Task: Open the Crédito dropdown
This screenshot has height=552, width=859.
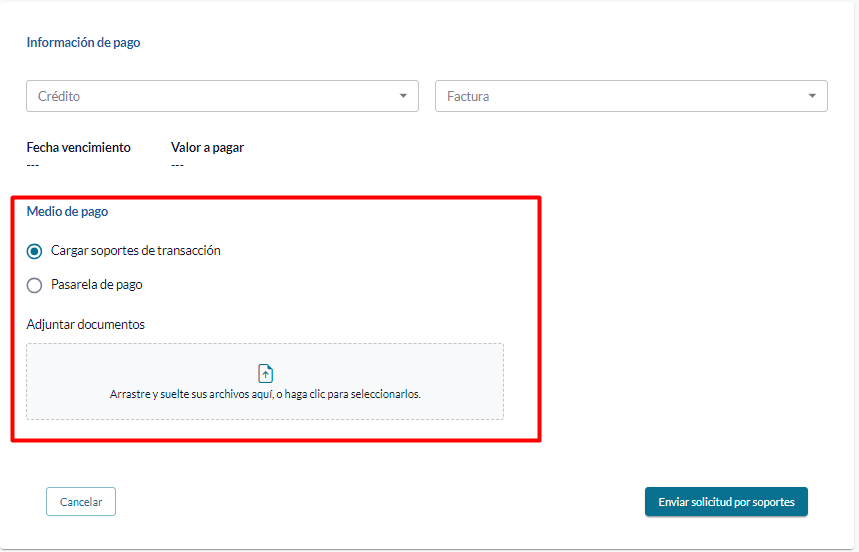Action: click(x=222, y=96)
